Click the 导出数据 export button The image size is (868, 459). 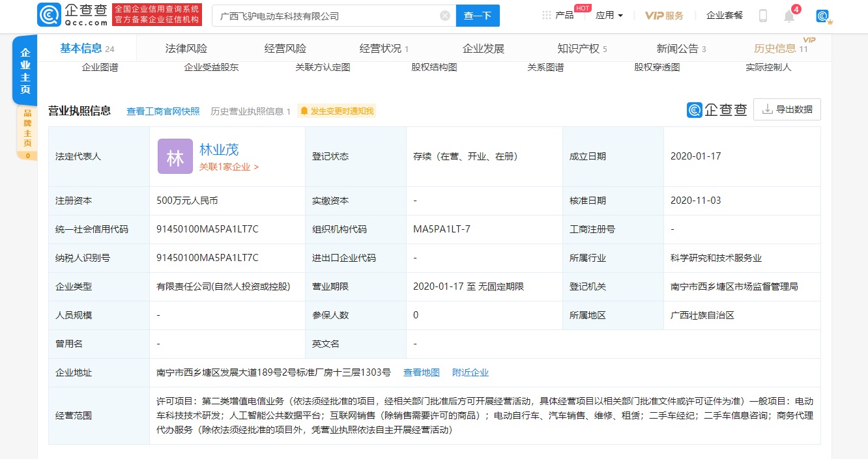tap(787, 109)
